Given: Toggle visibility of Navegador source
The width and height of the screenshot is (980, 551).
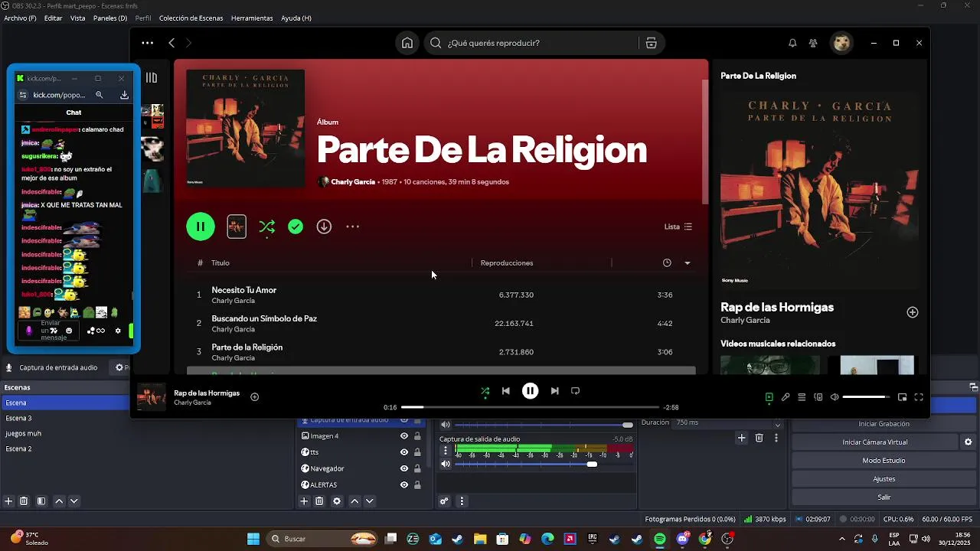Looking at the screenshot, I should pyautogui.click(x=404, y=468).
